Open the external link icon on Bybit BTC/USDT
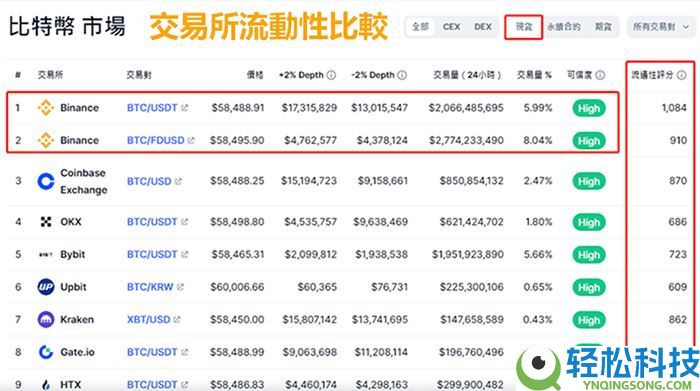The image size is (700, 391). coord(184,254)
